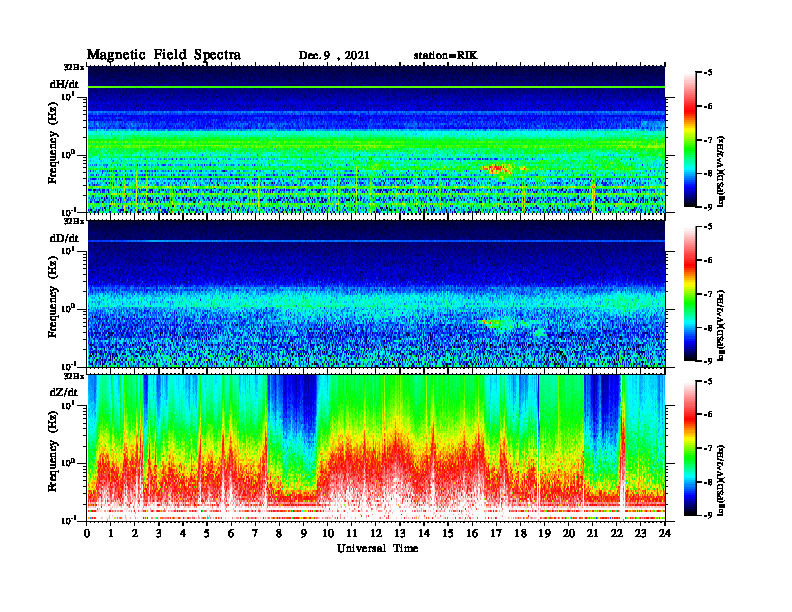Click the 32Hz label atop dH/dt panel
This screenshot has width=792, height=612.
coord(74,67)
